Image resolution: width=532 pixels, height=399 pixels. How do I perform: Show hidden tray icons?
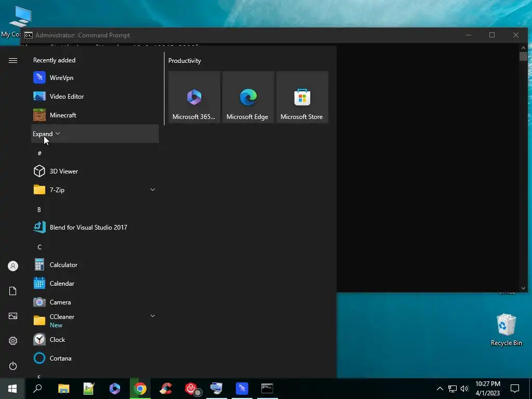[x=440, y=389]
